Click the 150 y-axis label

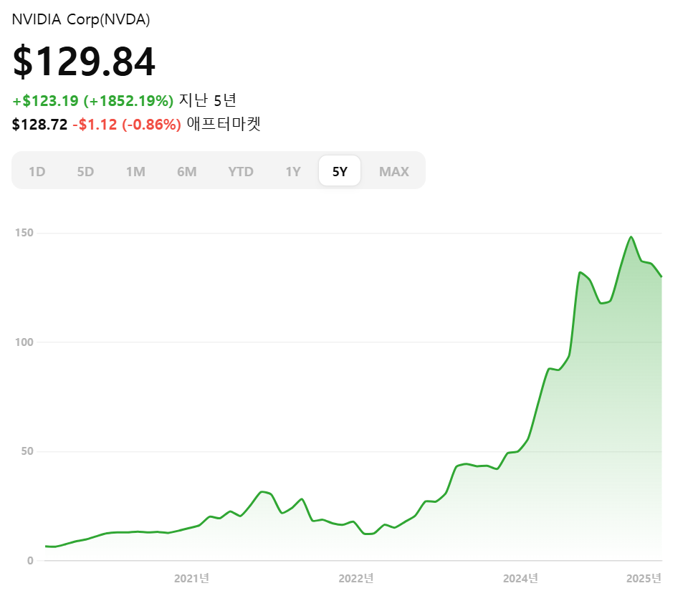click(x=24, y=233)
